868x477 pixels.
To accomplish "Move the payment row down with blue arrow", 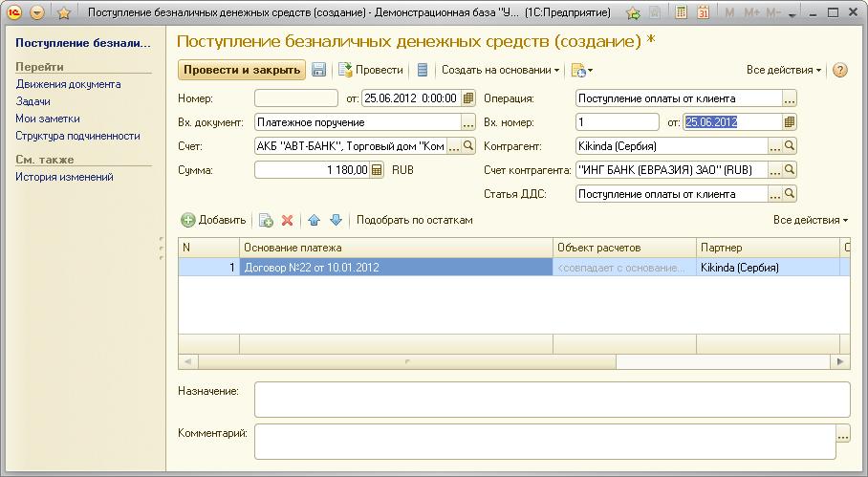I will [336, 220].
